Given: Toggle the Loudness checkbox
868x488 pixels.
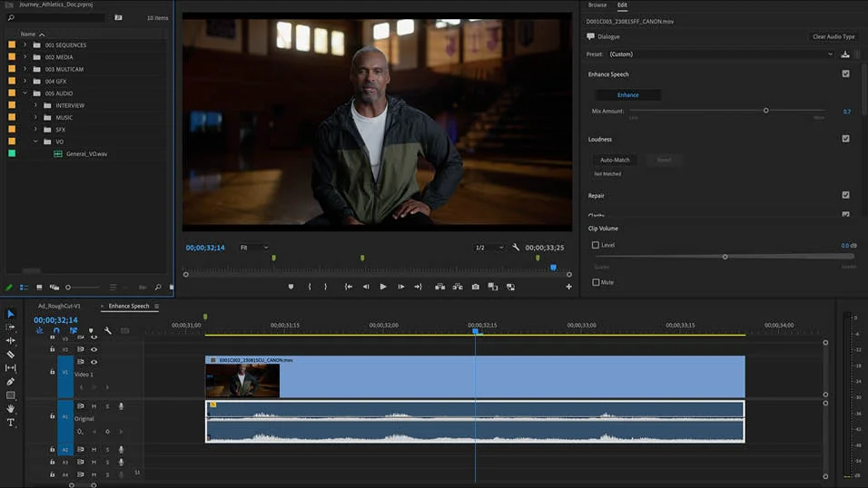Looking at the screenshot, I should click(x=846, y=139).
